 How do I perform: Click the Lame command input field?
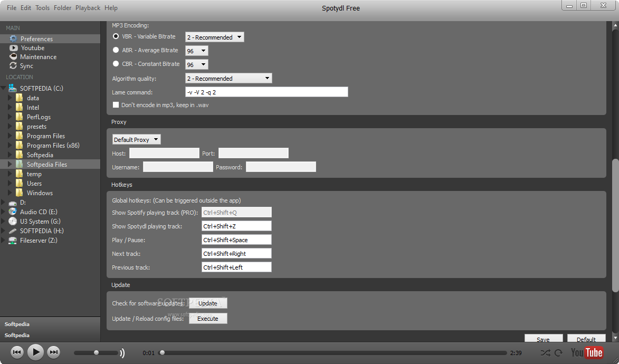pyautogui.click(x=267, y=92)
